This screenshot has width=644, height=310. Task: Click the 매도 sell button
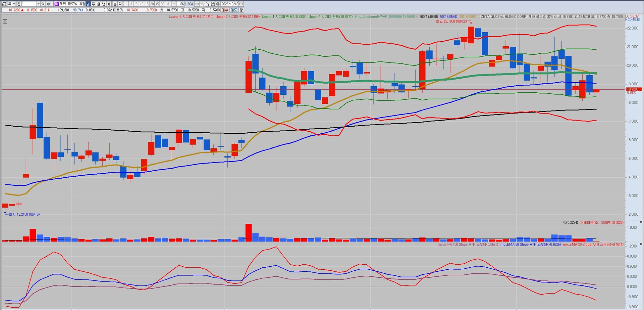point(234,10)
